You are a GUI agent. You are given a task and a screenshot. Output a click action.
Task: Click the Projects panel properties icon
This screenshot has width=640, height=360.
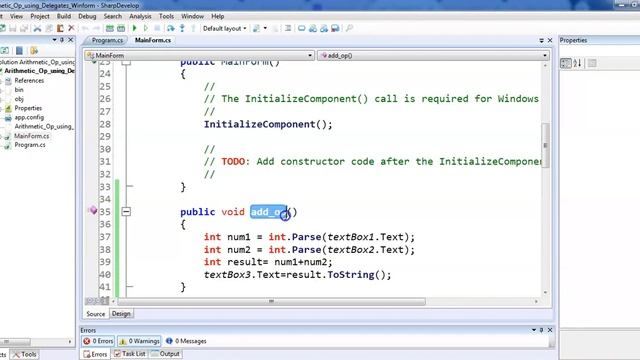19,51
